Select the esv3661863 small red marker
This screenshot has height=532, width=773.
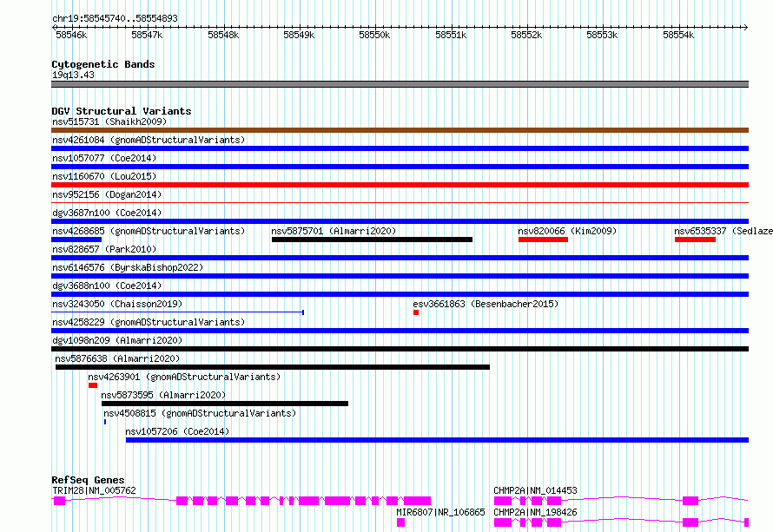click(416, 312)
